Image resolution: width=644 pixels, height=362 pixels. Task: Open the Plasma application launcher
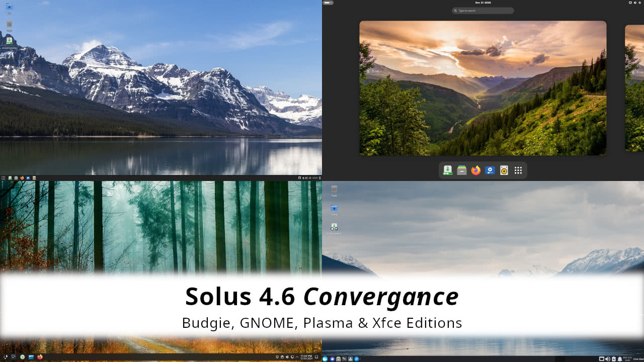point(6,357)
